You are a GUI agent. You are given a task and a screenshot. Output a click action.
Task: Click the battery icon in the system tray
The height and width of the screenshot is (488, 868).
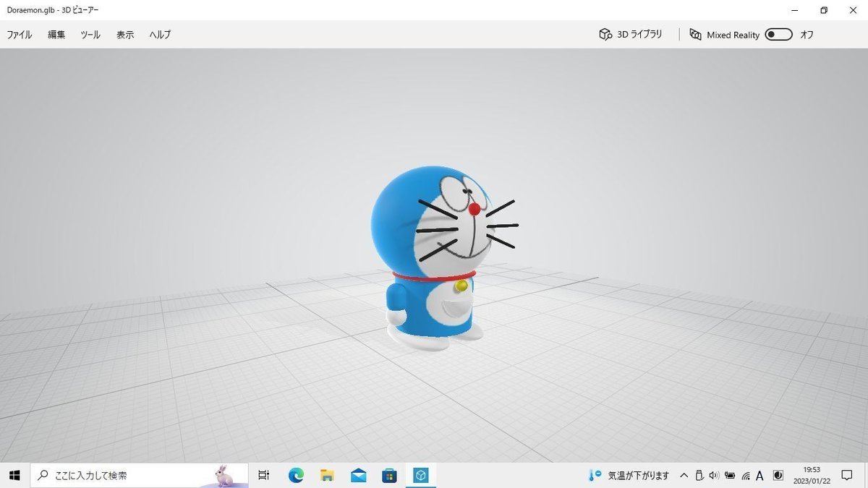click(730, 475)
